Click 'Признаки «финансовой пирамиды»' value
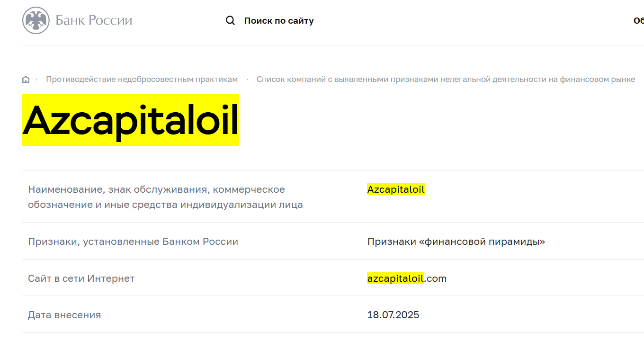644x341 pixels. click(x=456, y=242)
